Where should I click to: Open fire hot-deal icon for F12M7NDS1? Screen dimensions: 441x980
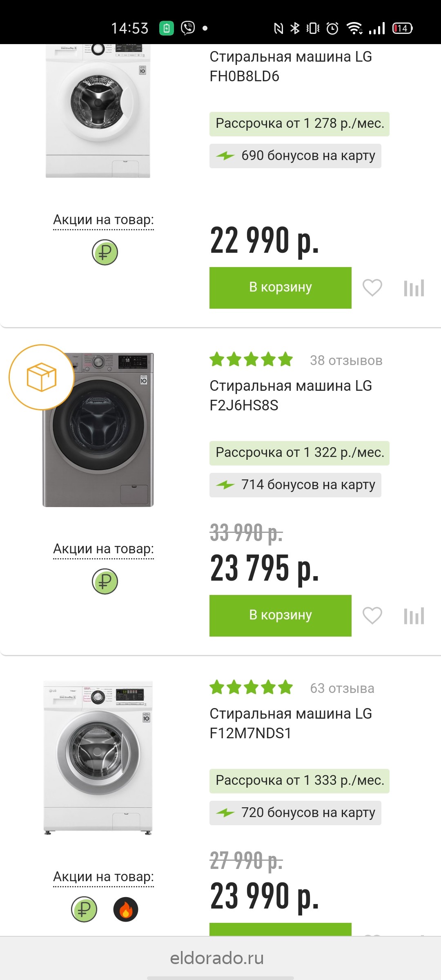[x=126, y=909]
